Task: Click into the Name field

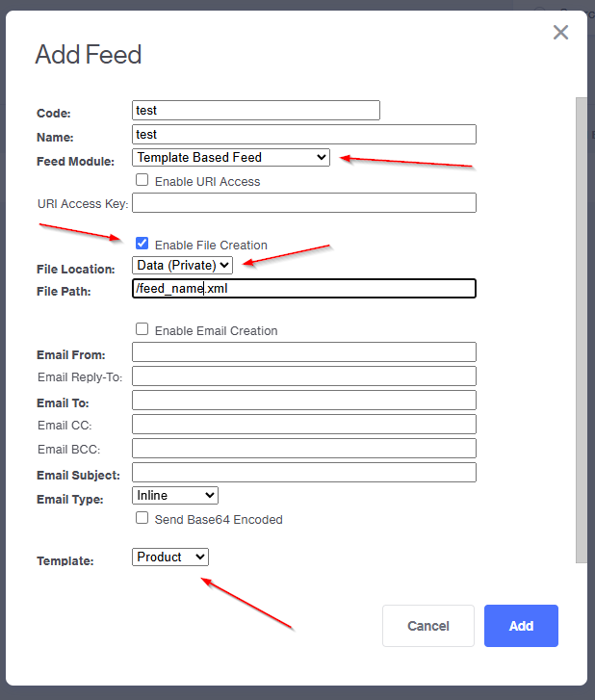Action: pos(304,134)
